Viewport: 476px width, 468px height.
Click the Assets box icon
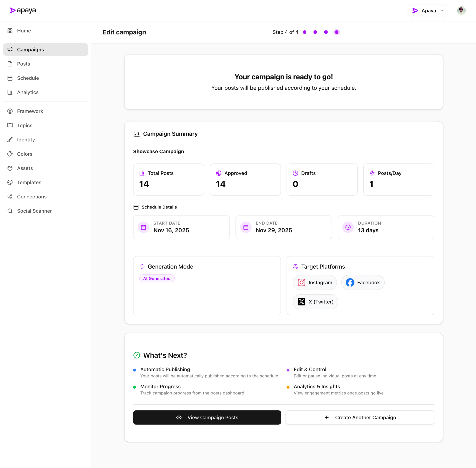click(x=10, y=168)
